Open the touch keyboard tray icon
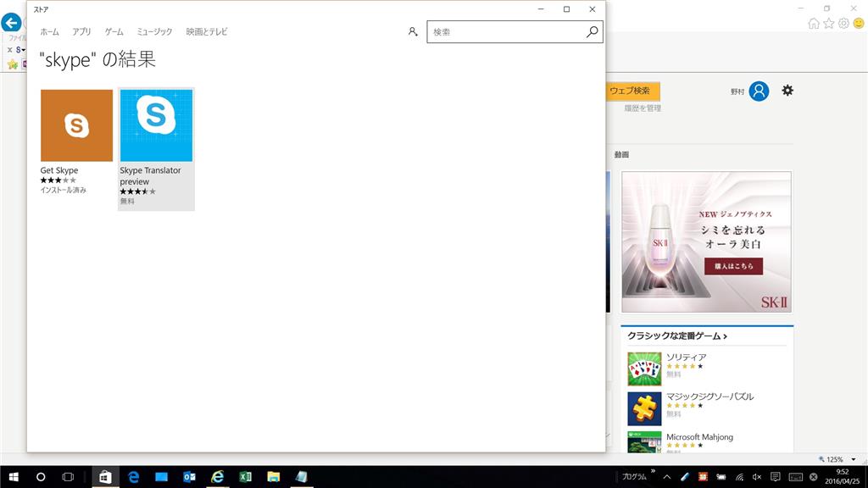 [795, 477]
